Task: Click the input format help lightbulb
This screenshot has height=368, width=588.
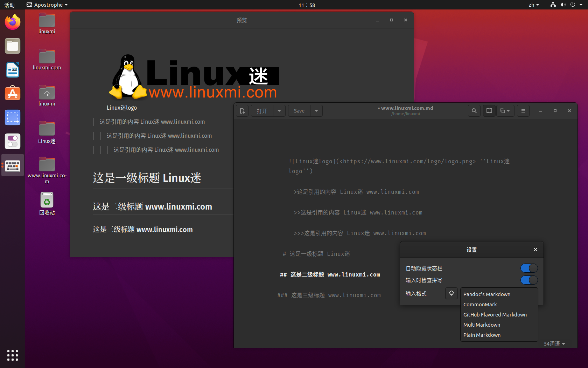Action: click(451, 293)
